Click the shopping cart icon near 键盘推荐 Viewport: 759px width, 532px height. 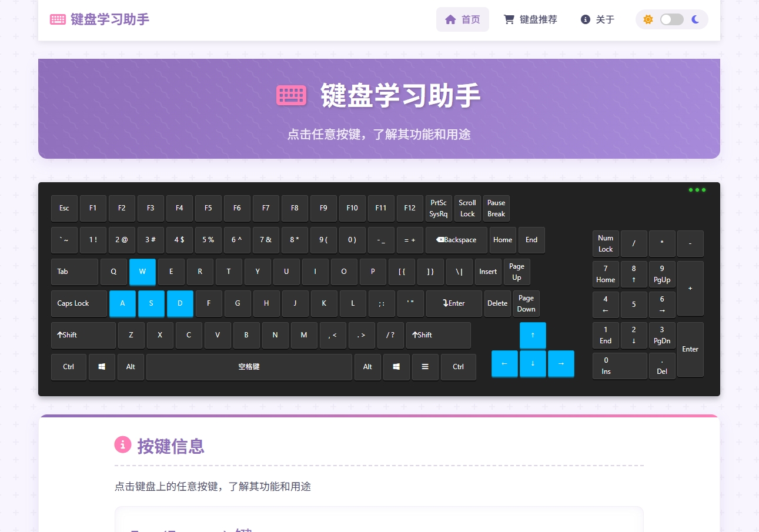pos(508,19)
